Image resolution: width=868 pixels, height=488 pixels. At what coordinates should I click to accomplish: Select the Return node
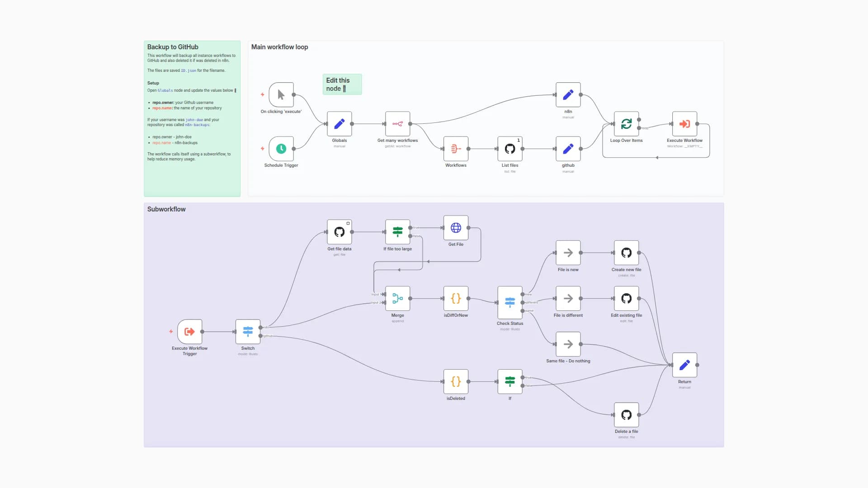pyautogui.click(x=684, y=365)
